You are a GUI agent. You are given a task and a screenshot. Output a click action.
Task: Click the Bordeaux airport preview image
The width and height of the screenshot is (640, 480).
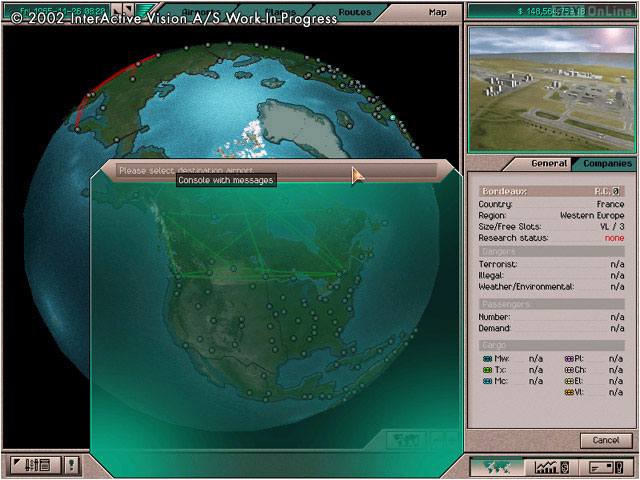coord(552,90)
